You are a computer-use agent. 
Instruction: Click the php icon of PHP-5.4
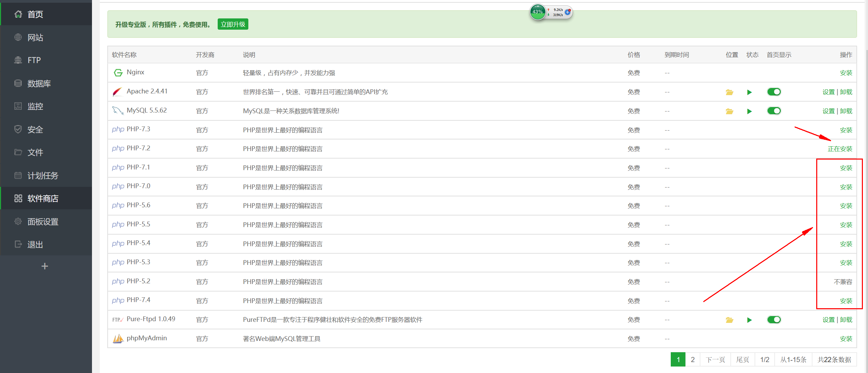(118, 244)
